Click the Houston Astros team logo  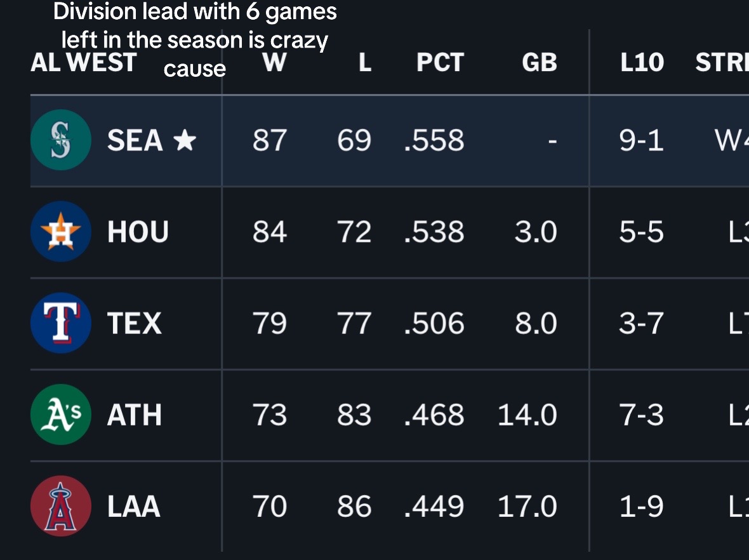coord(61,231)
